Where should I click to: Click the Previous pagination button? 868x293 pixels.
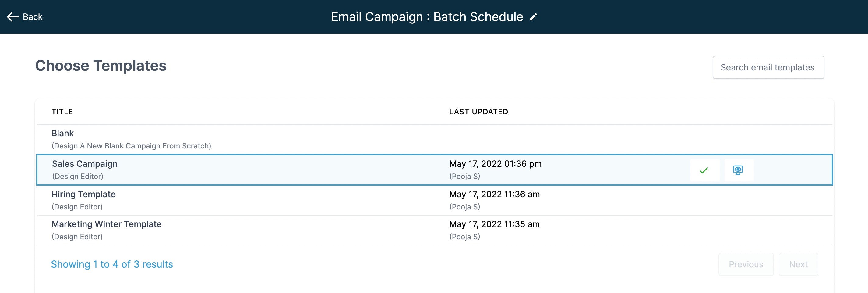[x=746, y=264]
